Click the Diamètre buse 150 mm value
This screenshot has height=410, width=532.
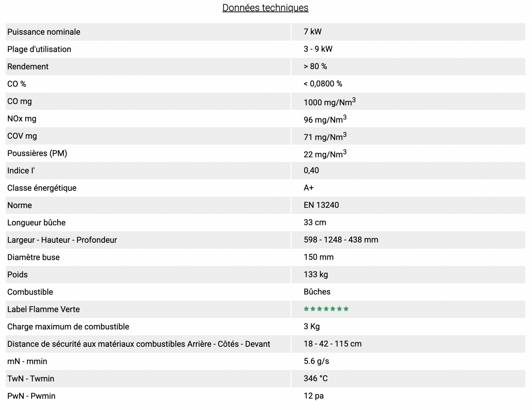(x=319, y=257)
